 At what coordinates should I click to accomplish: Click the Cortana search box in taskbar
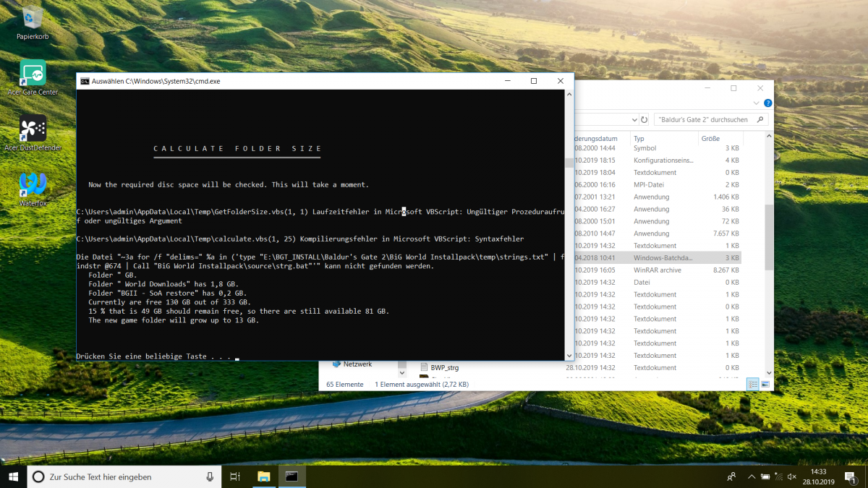(124, 476)
